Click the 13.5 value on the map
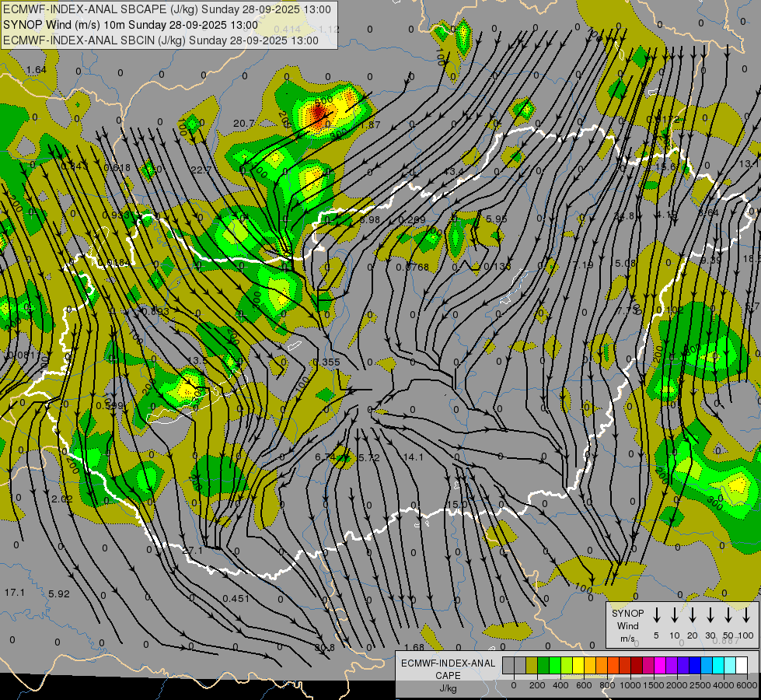Viewport: 761px width, 700px height. point(197,360)
